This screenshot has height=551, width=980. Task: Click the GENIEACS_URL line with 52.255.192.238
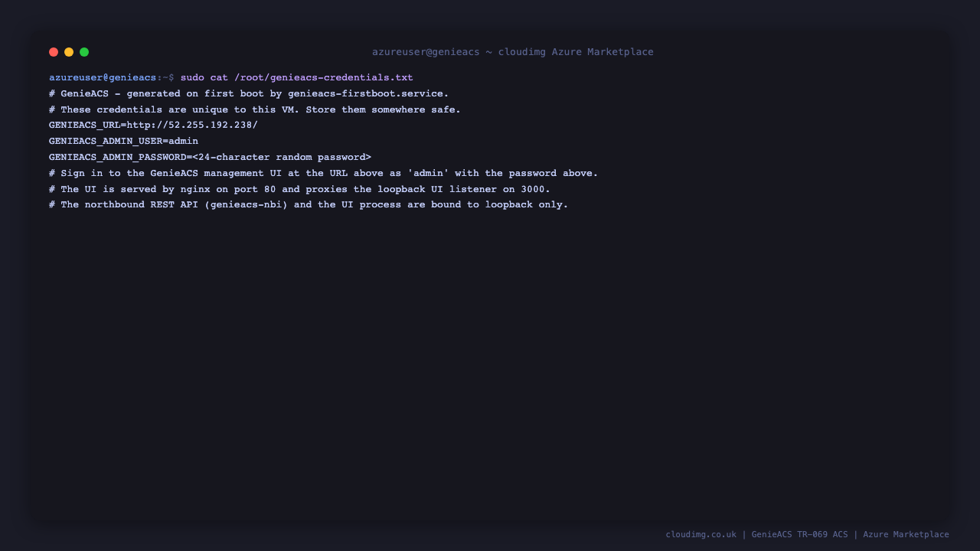pyautogui.click(x=153, y=126)
